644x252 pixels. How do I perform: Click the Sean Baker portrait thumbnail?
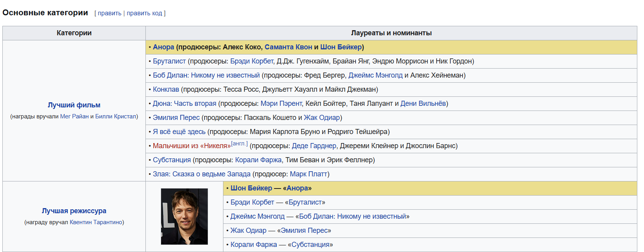coord(184,216)
